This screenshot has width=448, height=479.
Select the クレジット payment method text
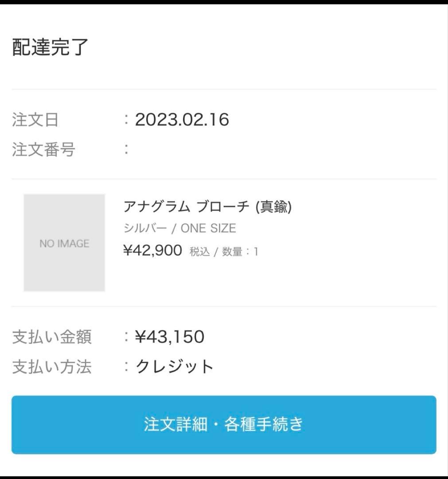tap(175, 367)
